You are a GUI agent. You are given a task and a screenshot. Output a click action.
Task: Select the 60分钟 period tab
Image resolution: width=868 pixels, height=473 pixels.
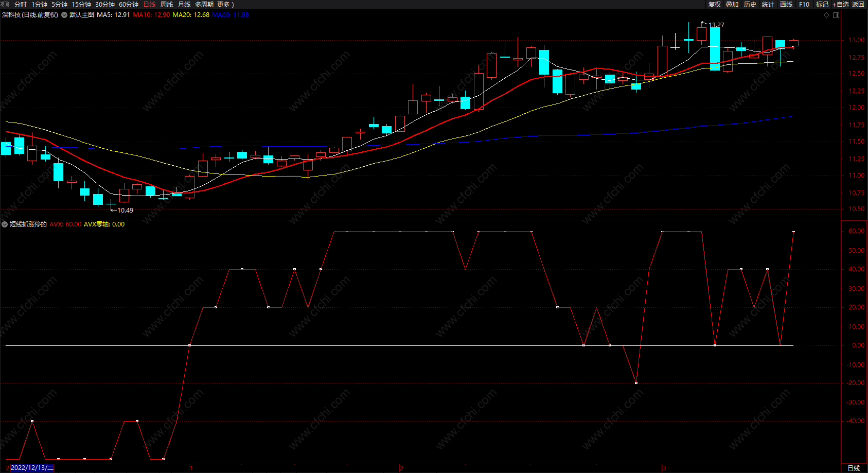(129, 4)
